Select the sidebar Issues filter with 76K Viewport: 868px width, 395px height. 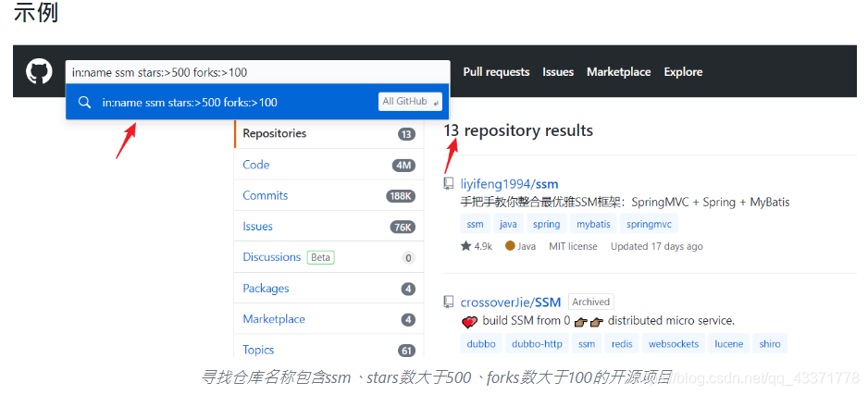(329, 227)
